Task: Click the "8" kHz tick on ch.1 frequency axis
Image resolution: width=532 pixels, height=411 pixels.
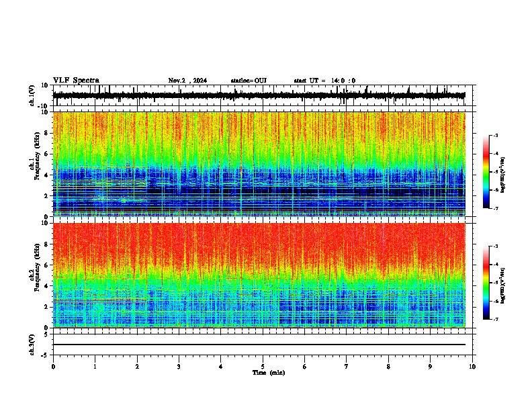Action: (48, 133)
